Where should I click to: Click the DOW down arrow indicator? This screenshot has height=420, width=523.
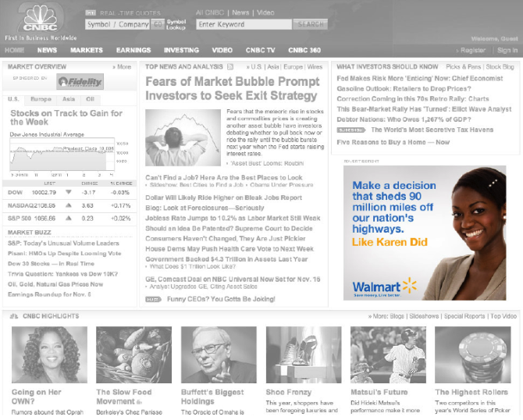69,192
